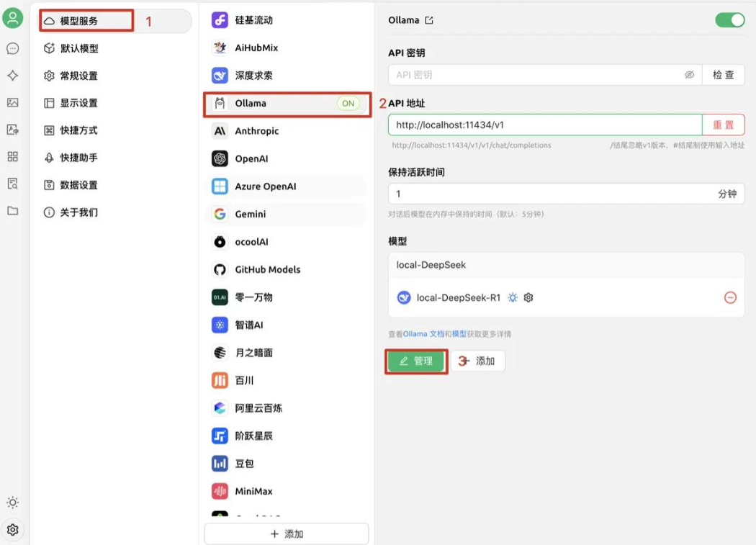Image resolution: width=756 pixels, height=545 pixels.
Task: Open the chat assistant icon in left sidebar
Action: [12, 48]
